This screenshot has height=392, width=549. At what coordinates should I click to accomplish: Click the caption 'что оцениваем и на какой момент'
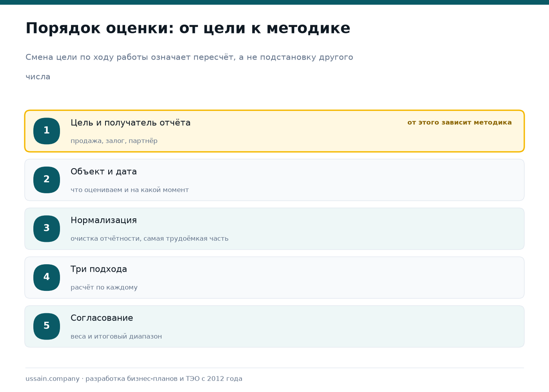[130, 190]
